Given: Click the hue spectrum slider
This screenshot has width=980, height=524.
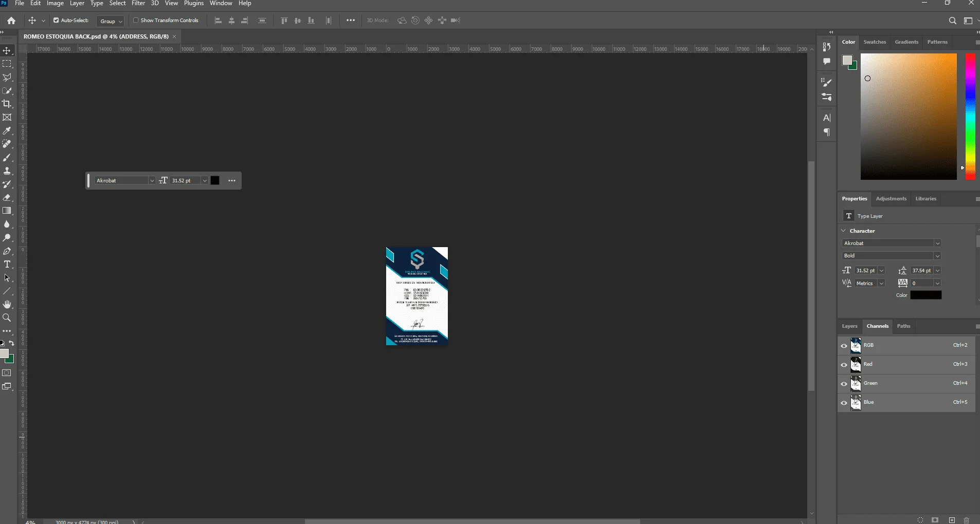Looking at the screenshot, I should point(970,117).
